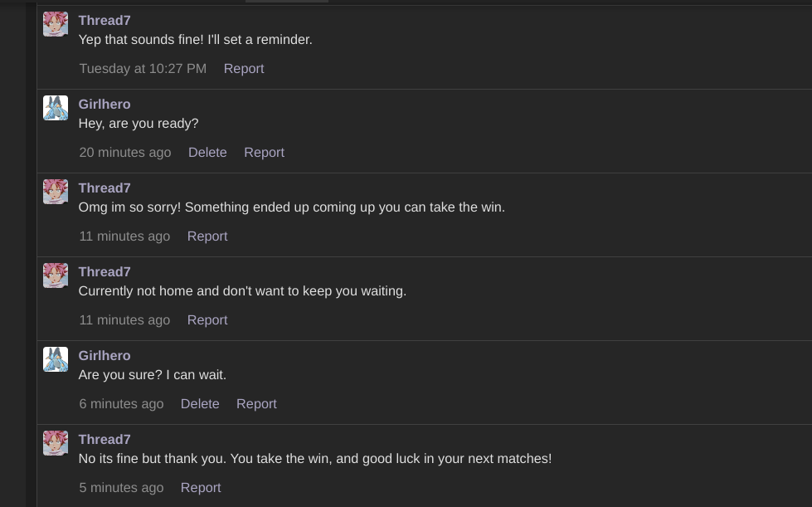
Task: Report the "Currently not home" comment
Action: pos(207,320)
